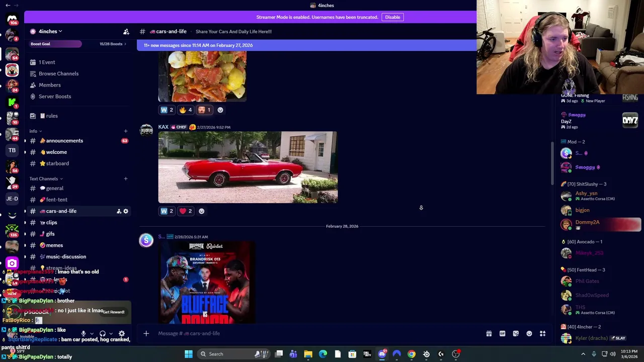The height and width of the screenshot is (362, 644).
Task: Open Server Boosts
Action: click(x=78, y=97)
